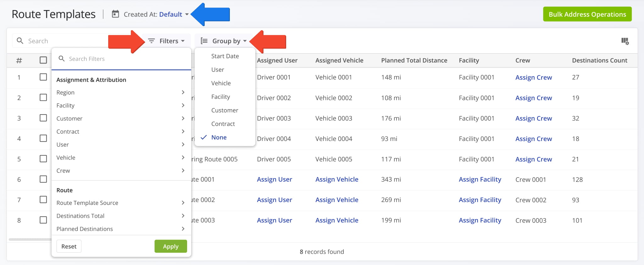Click the Group by list icon

pos(204,41)
